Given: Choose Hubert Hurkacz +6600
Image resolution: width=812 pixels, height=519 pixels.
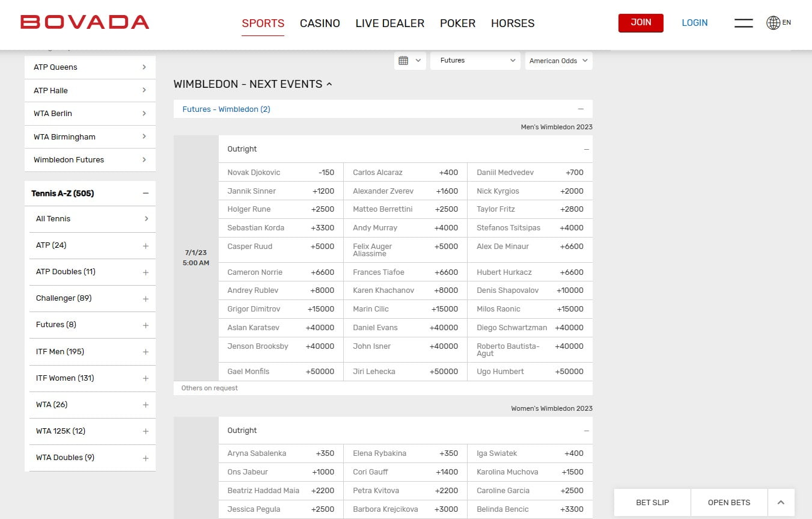Looking at the screenshot, I should point(530,272).
